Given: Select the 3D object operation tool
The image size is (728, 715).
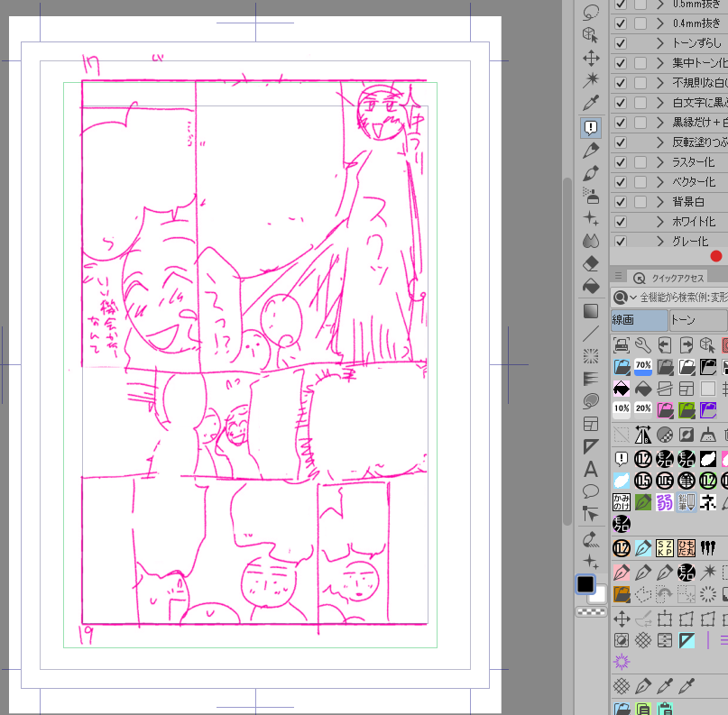Looking at the screenshot, I should [591, 35].
